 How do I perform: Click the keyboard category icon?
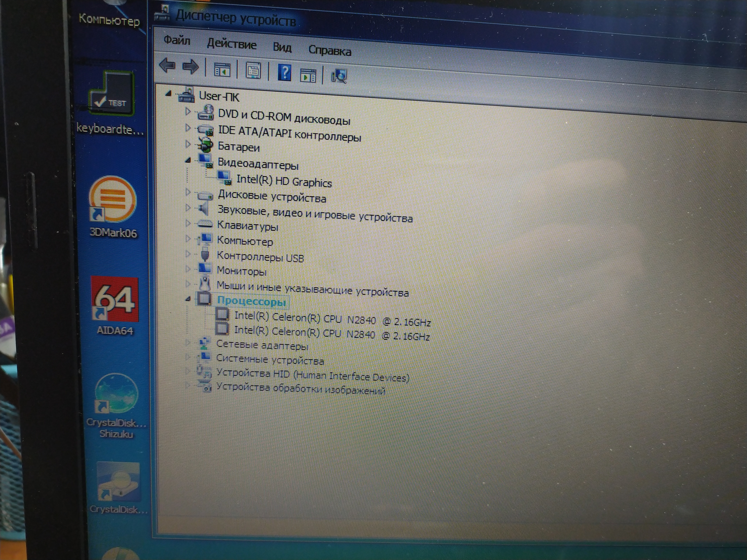205,223
